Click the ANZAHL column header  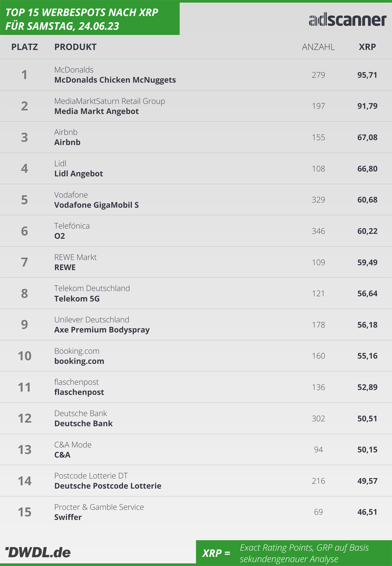318,47
